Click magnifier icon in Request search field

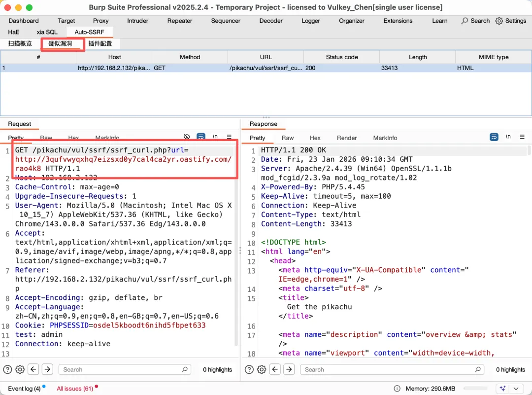[185, 369]
